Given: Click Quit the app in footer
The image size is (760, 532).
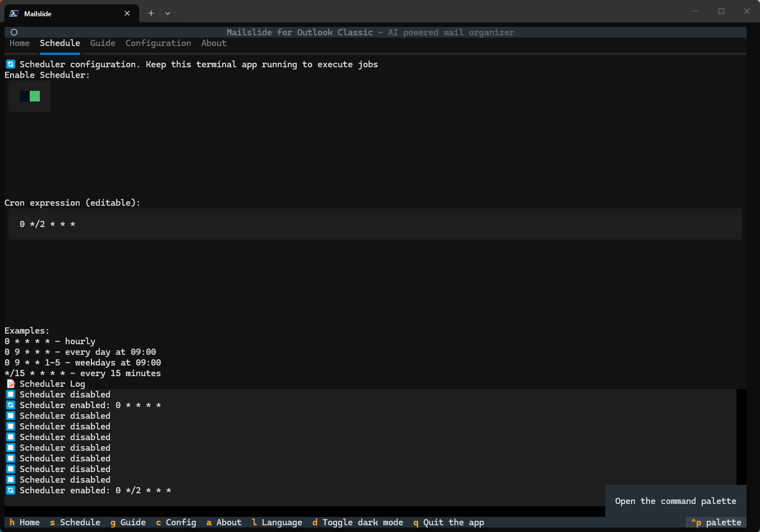Looking at the screenshot, I should click(449, 522).
